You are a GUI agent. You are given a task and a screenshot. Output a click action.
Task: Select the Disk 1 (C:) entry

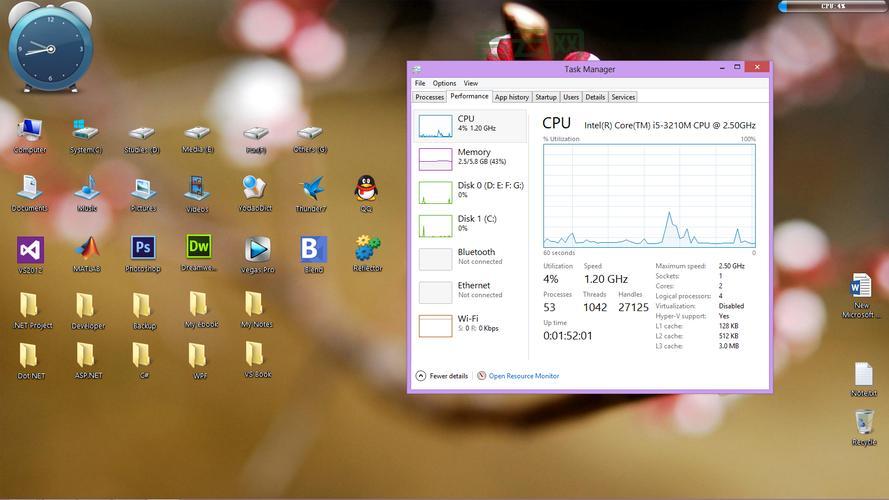tap(471, 226)
